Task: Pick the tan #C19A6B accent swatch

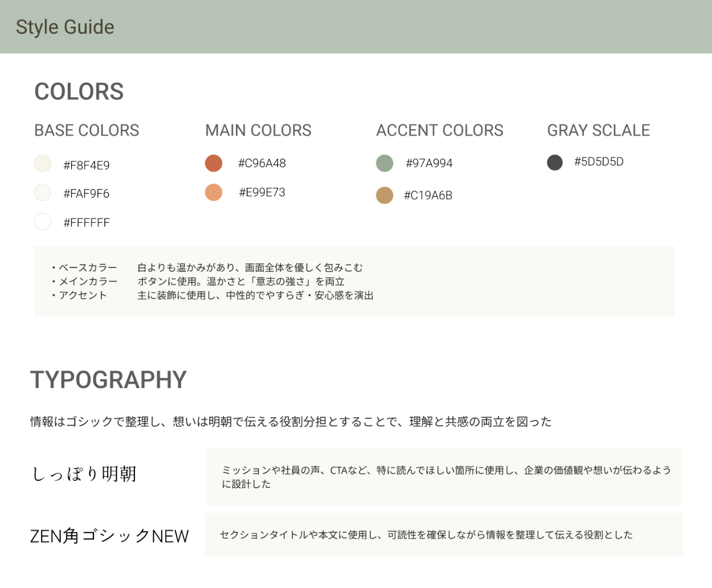Action: pos(384,195)
